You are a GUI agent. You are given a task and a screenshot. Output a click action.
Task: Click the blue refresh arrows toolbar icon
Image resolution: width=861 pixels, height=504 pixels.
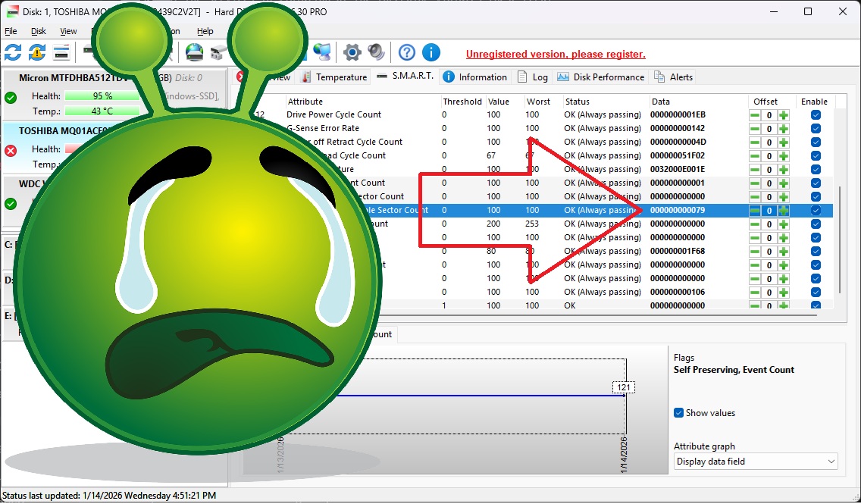pyautogui.click(x=13, y=52)
